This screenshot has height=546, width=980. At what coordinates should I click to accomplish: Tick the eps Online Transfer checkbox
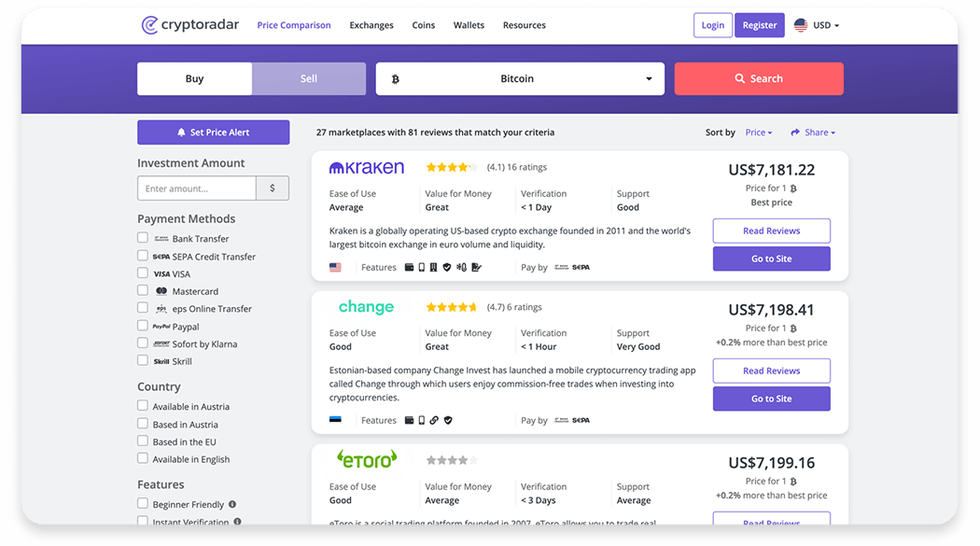(x=143, y=308)
